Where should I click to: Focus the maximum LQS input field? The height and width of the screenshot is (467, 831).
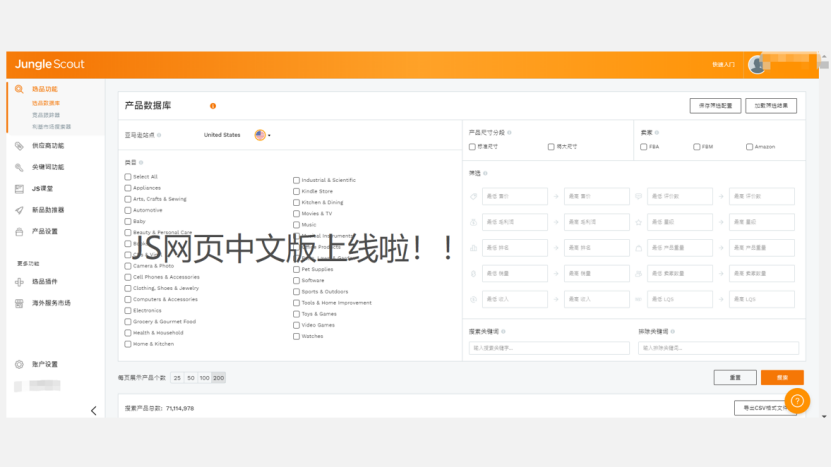[762, 299]
